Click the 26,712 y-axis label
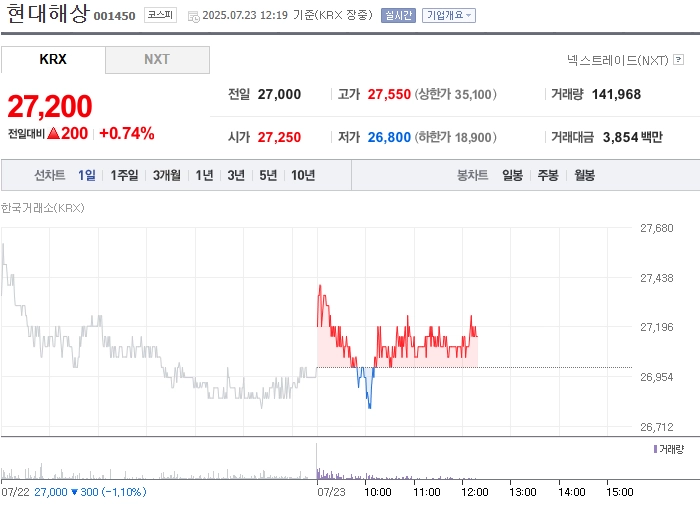This screenshot has width=700, height=505. click(x=657, y=427)
